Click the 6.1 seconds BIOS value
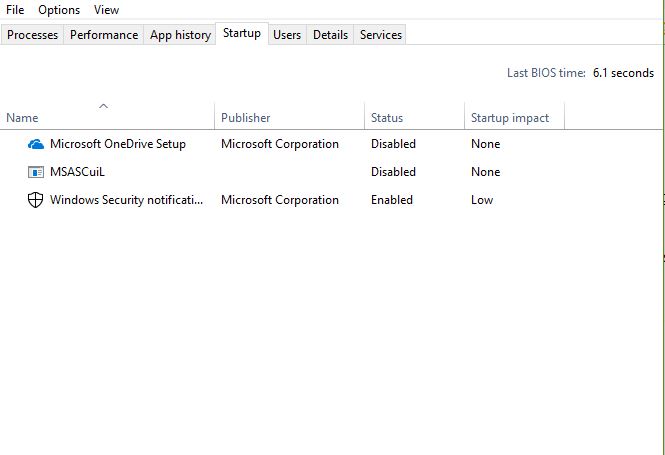Screen dimensions: 665x455 [x=623, y=73]
